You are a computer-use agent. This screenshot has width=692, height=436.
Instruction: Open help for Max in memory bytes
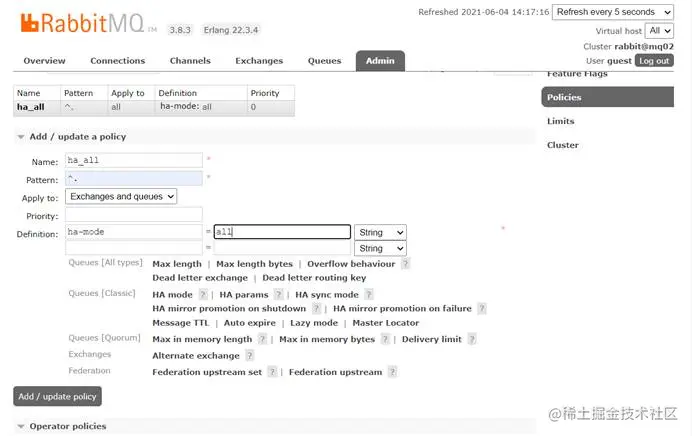[x=385, y=339]
